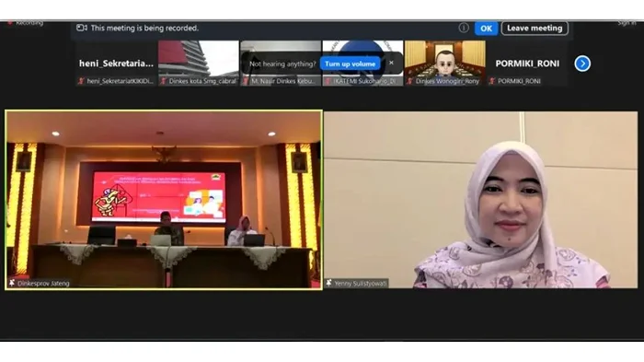Select Dinkes Wonogiri_Rony avatar thumbnail

coord(444,63)
